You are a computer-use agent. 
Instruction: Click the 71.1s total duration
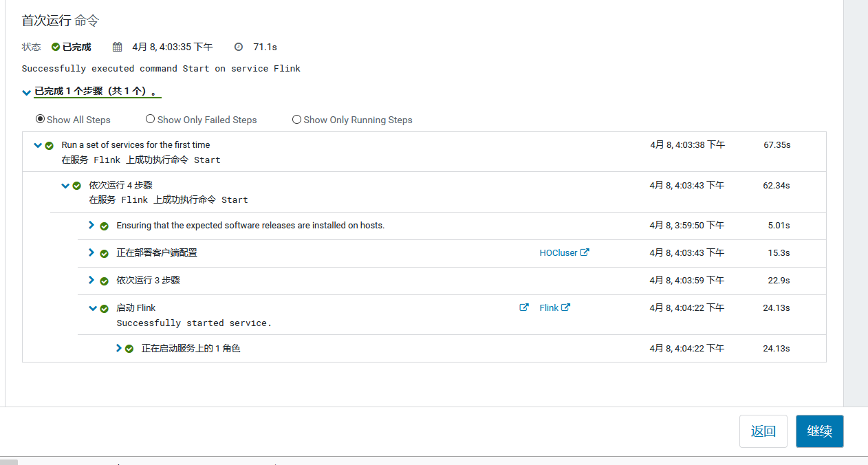coord(265,47)
